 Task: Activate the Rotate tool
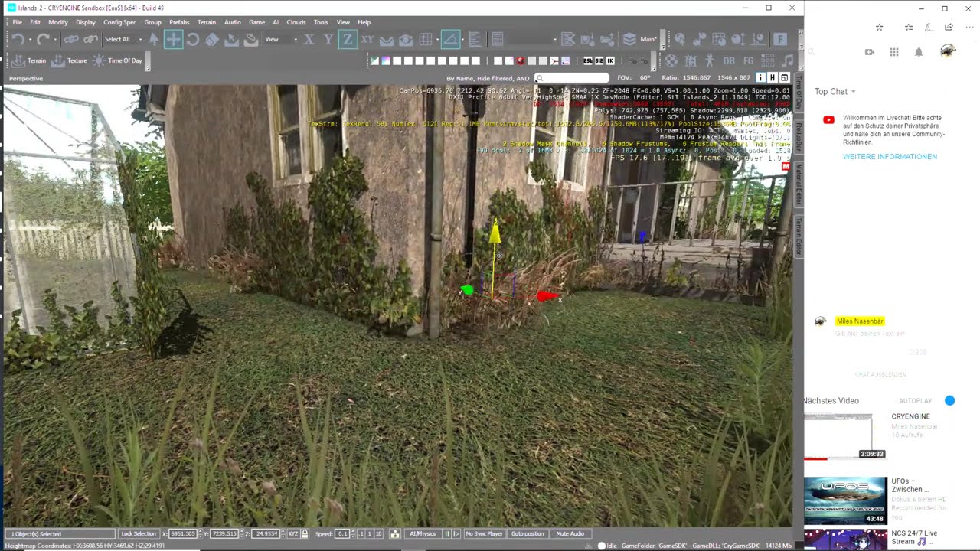coord(193,39)
